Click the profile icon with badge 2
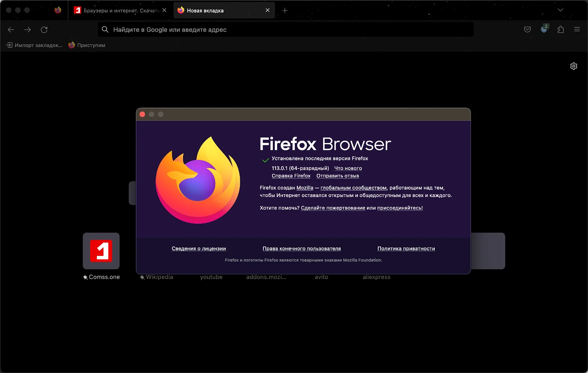 point(544,29)
